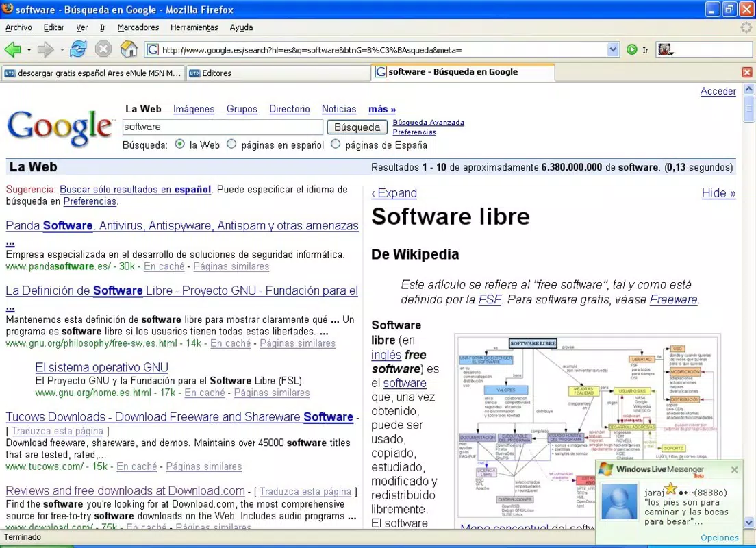
Task: Click the Firefox icon in title bar
Action: (8, 9)
